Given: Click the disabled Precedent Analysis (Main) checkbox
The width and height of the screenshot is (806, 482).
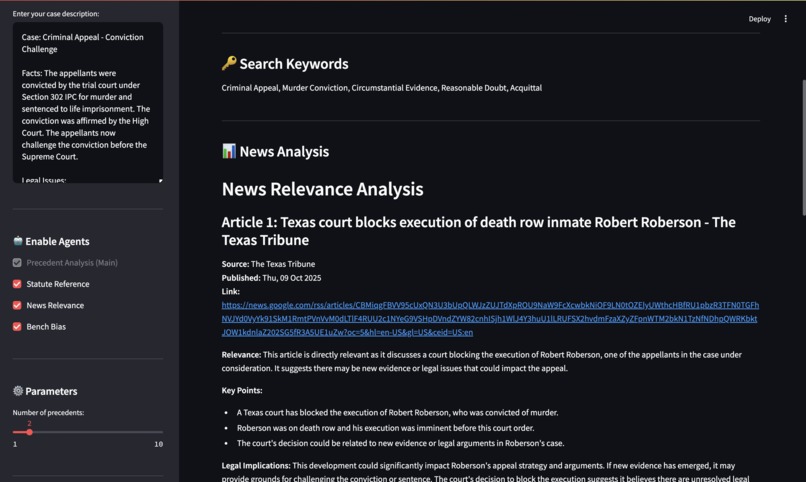Looking at the screenshot, I should pyautogui.click(x=17, y=263).
